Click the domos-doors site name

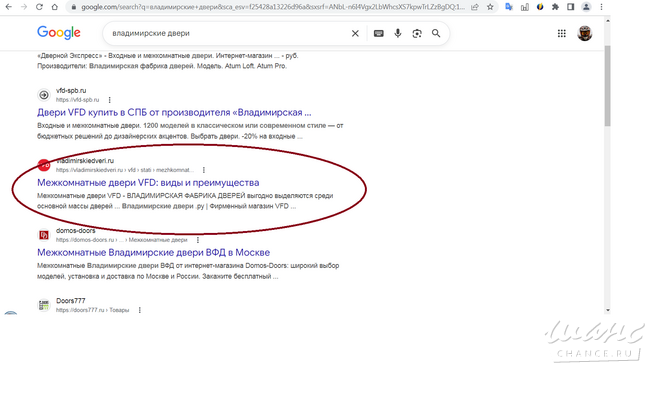[x=76, y=231]
